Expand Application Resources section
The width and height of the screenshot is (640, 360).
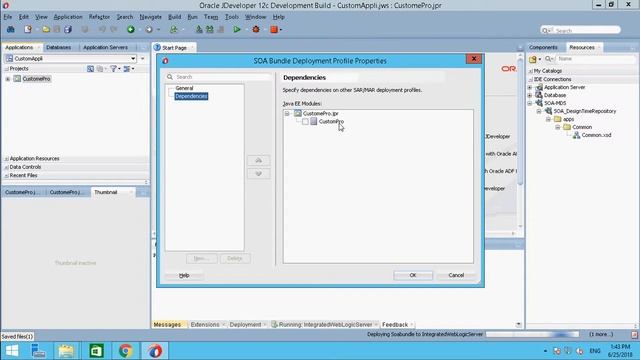(7, 158)
